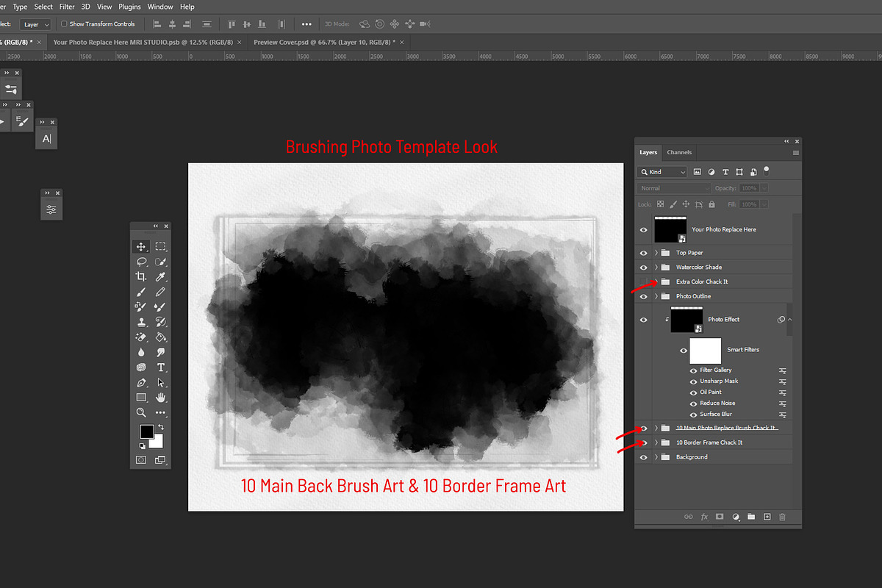Expand the Photo Outline group
The height and width of the screenshot is (588, 882).
click(656, 296)
